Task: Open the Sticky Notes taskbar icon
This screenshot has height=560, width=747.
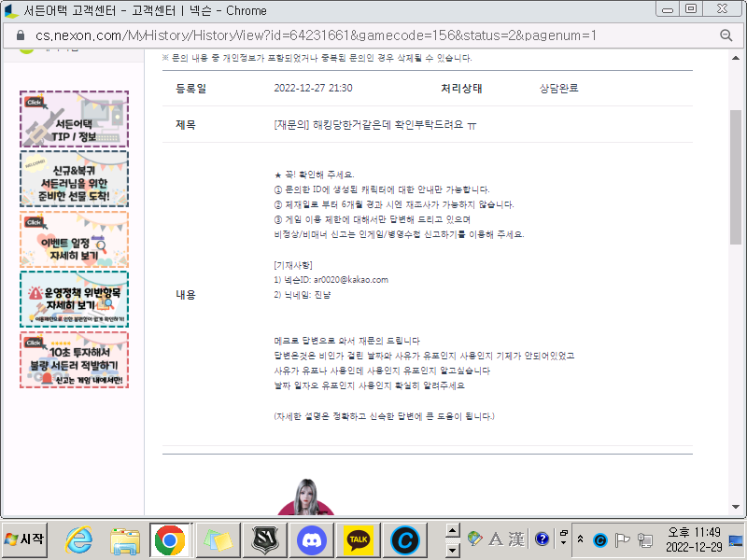Action: [x=215, y=539]
